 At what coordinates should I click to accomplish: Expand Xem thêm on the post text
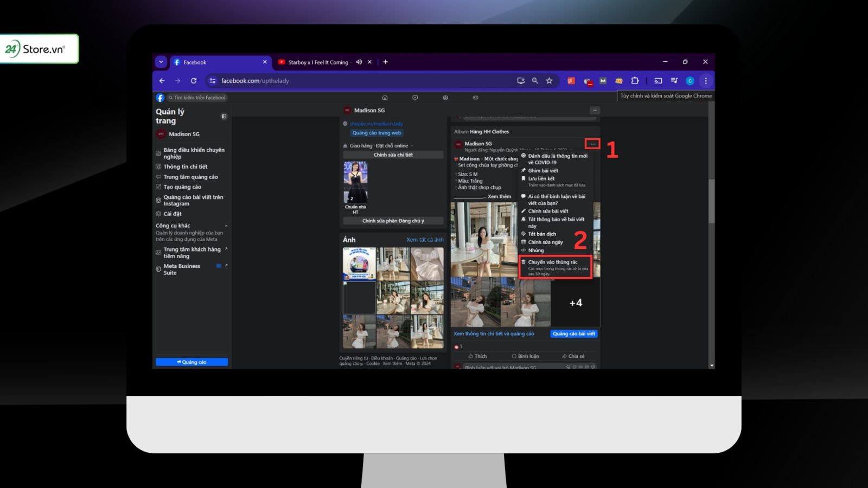click(499, 196)
